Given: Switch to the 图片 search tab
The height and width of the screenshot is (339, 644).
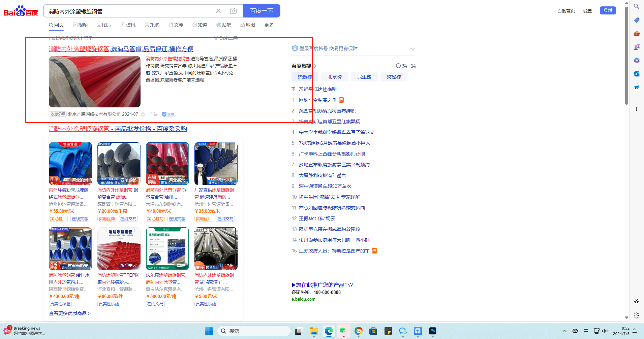Looking at the screenshot, I should tap(104, 25).
